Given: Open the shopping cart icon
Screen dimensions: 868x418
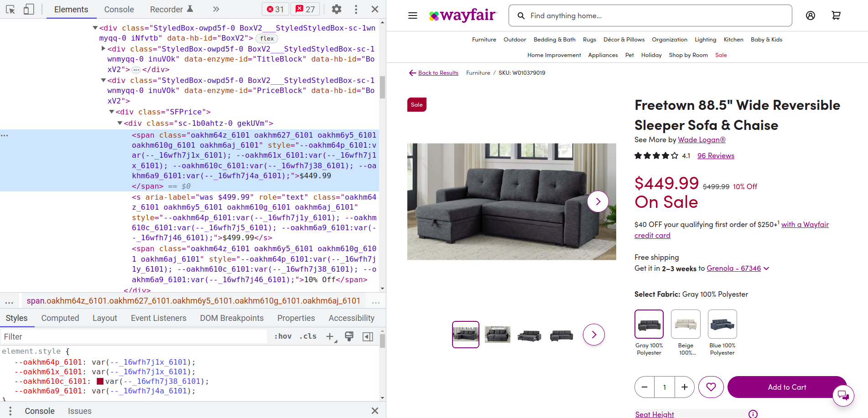Looking at the screenshot, I should coord(836,15).
